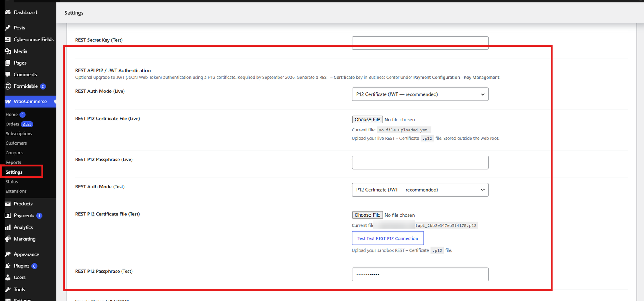Click 'REST API P12 / JWT Authentication' heading
Image resolution: width=644 pixels, height=301 pixels.
113,71
